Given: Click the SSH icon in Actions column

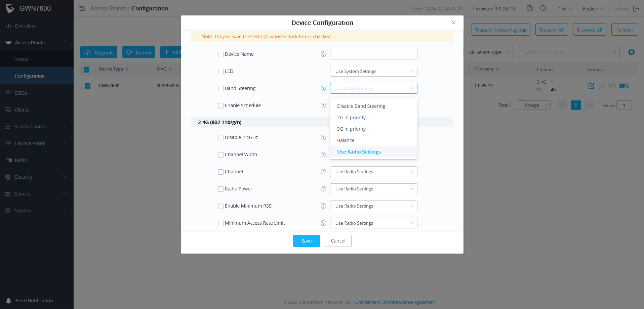Looking at the screenshot, I should (624, 86).
